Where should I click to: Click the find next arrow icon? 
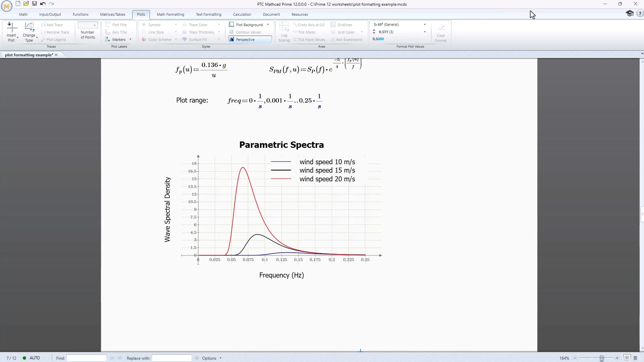(x=120, y=358)
